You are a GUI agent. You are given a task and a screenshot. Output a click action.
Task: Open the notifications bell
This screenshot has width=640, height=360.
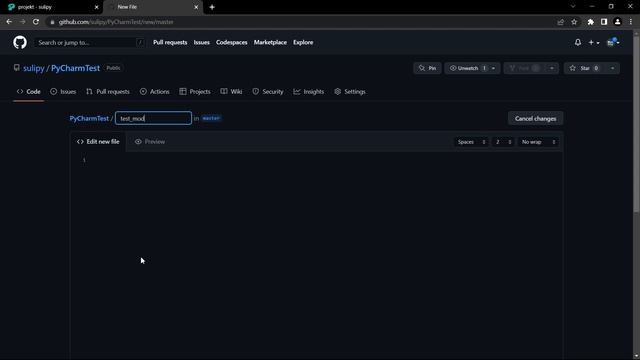578,42
